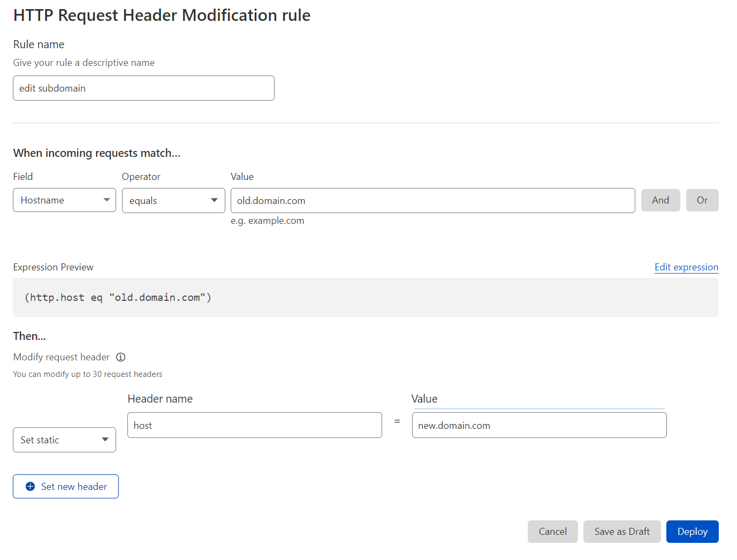
Task: Click the Header name field containing host
Action: click(x=254, y=426)
